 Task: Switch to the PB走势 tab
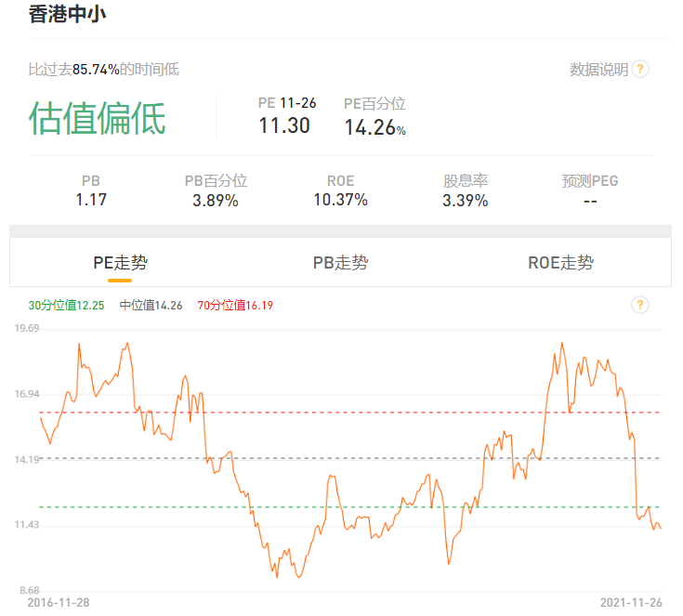pos(340,262)
